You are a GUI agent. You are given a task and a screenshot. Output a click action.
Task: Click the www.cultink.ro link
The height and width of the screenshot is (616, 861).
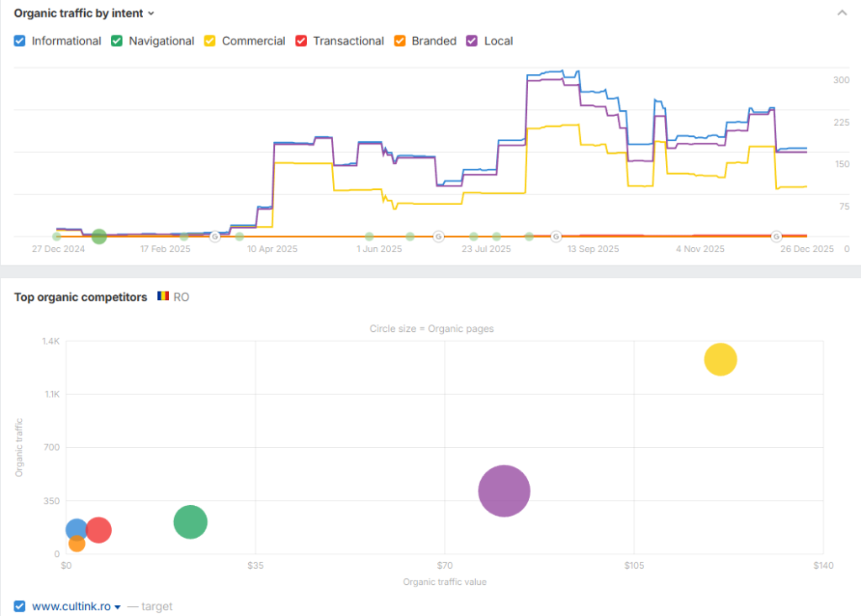71,606
